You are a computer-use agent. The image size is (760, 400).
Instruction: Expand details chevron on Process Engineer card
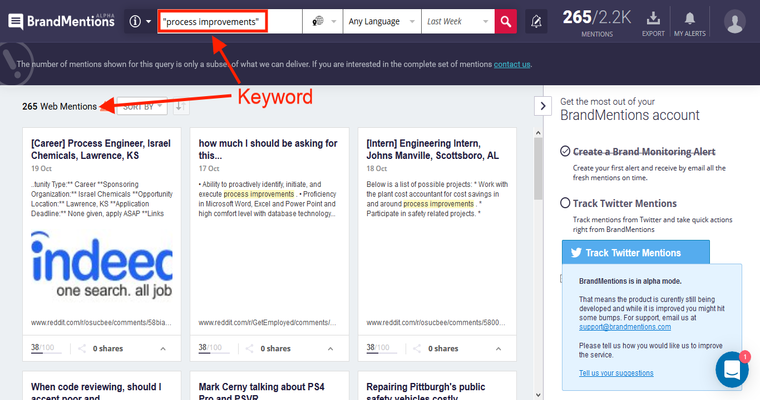pos(163,349)
